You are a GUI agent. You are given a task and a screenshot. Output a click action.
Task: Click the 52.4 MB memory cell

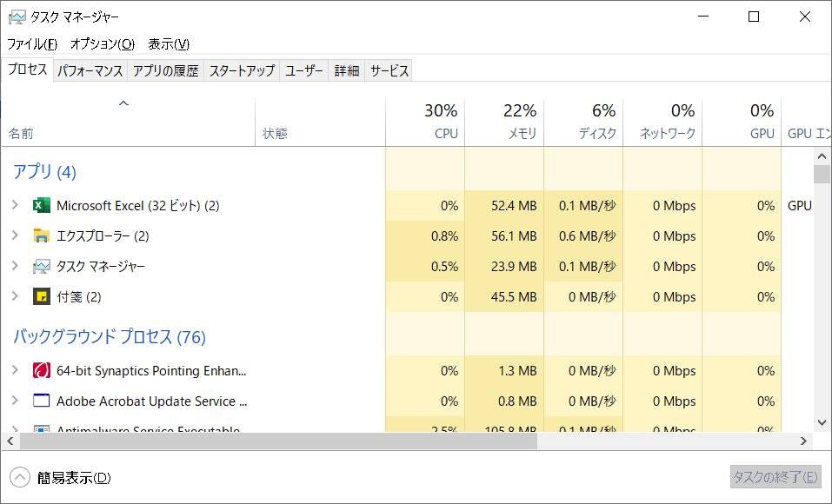[504, 205]
